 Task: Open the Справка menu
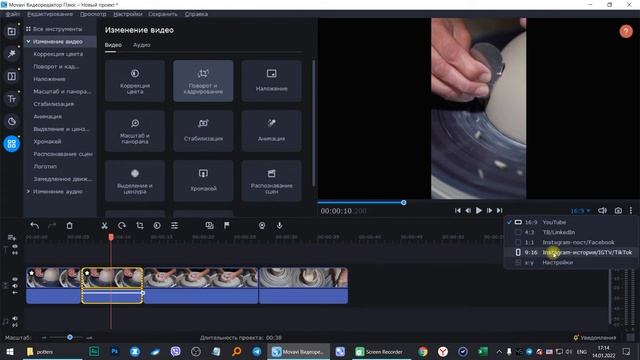pyautogui.click(x=196, y=14)
